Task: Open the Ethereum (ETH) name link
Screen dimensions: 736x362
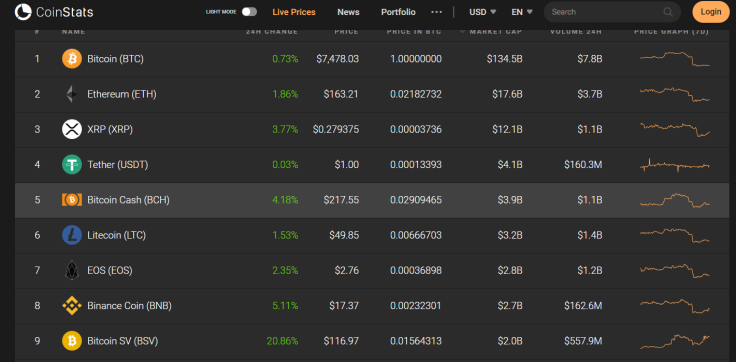Action: tap(122, 94)
